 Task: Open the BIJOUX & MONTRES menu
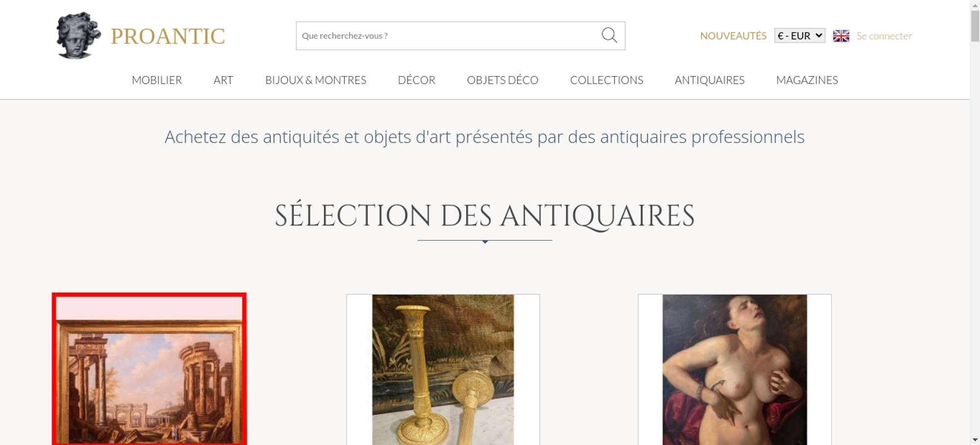click(x=316, y=80)
